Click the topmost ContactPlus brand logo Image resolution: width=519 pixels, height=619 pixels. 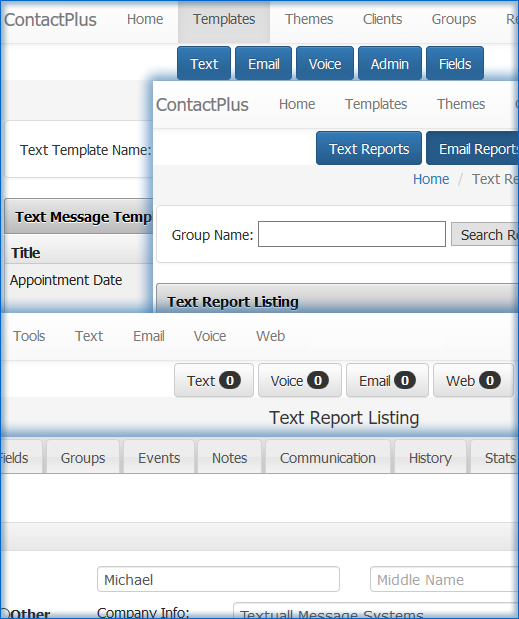coord(50,20)
